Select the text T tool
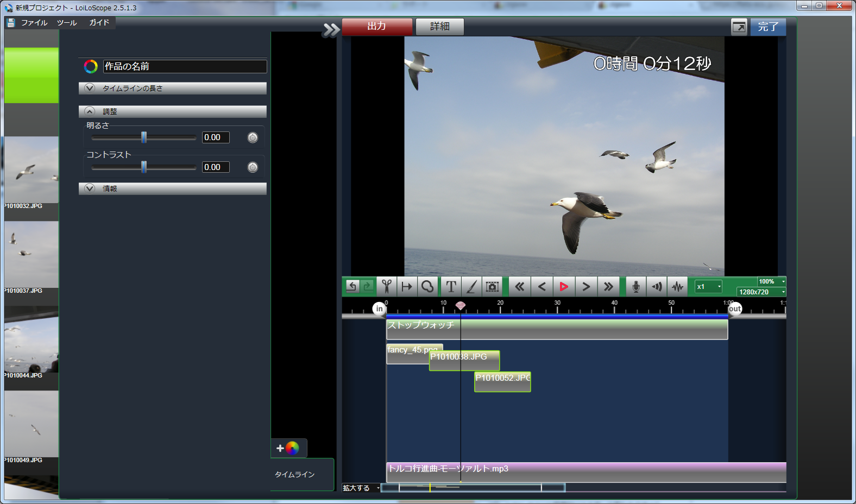 (451, 286)
